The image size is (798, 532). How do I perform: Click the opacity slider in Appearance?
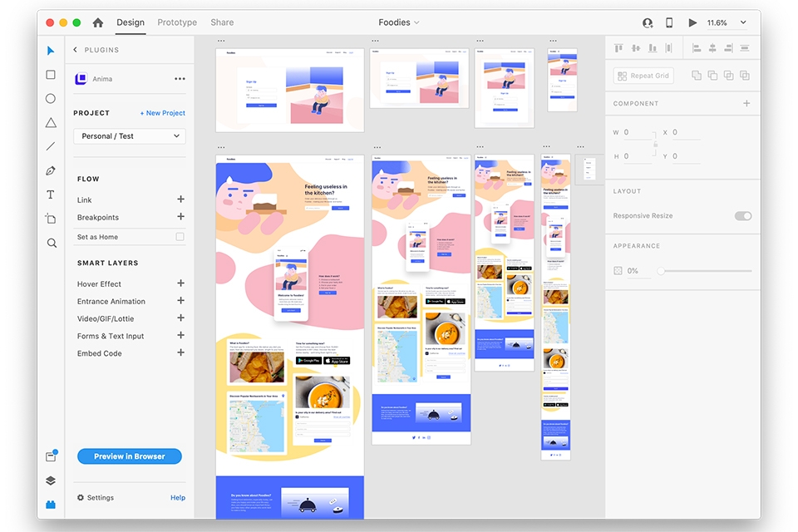pyautogui.click(x=705, y=271)
